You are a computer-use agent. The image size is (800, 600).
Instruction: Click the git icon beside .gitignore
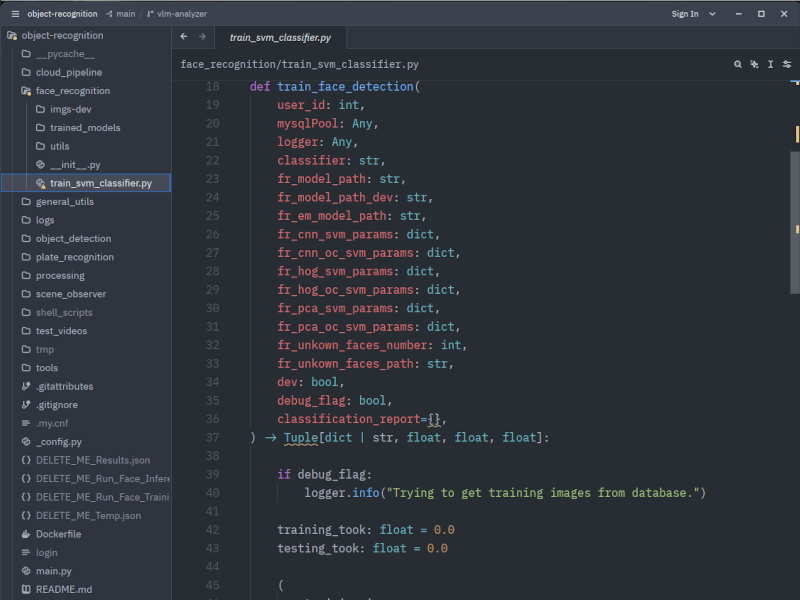pos(26,405)
